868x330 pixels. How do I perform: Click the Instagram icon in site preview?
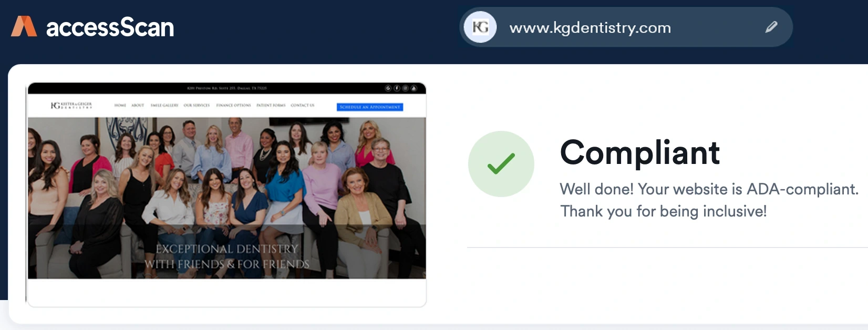(x=405, y=88)
